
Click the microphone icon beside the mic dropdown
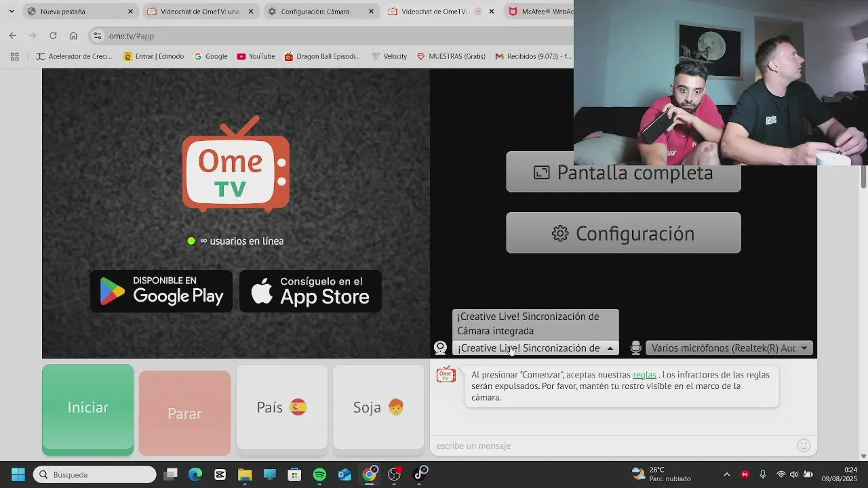pos(636,348)
